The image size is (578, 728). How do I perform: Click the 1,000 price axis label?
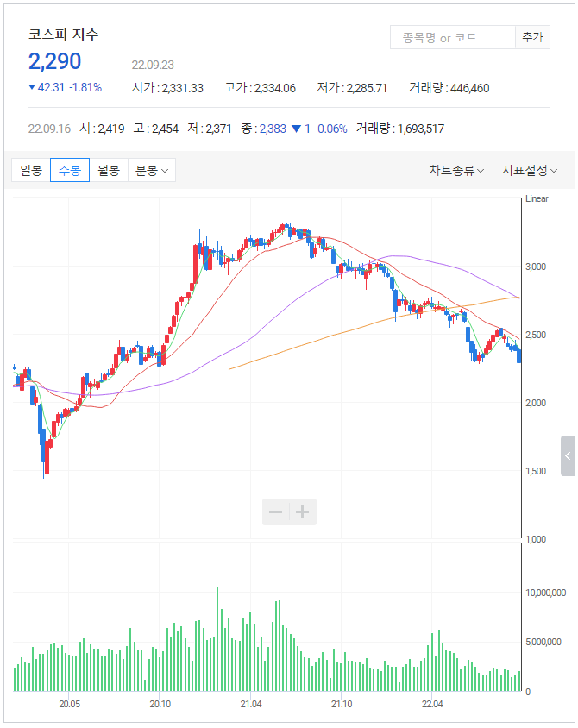536,539
